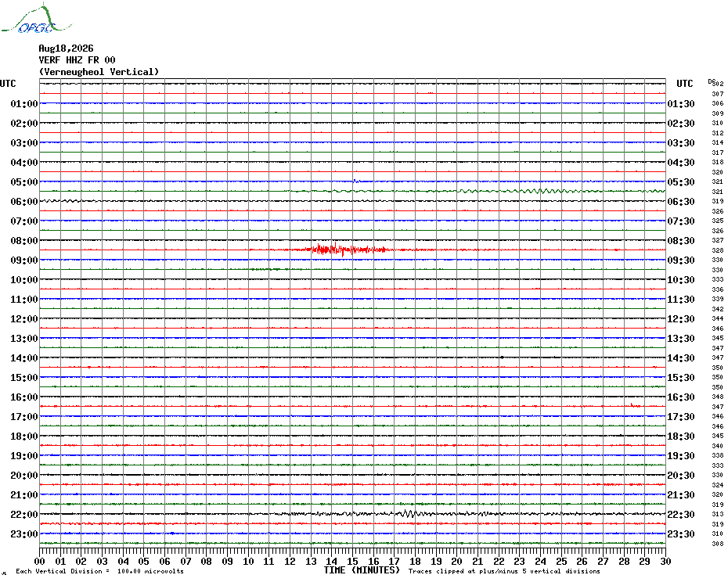Click the 20:00 hour label

pos(24,476)
